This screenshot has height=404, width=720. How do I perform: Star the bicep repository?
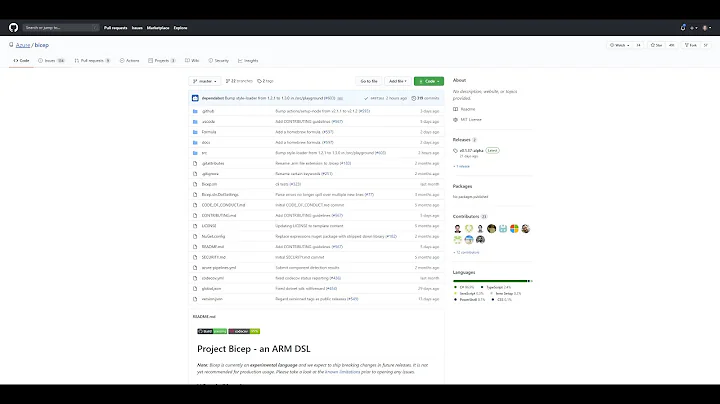tap(656, 45)
